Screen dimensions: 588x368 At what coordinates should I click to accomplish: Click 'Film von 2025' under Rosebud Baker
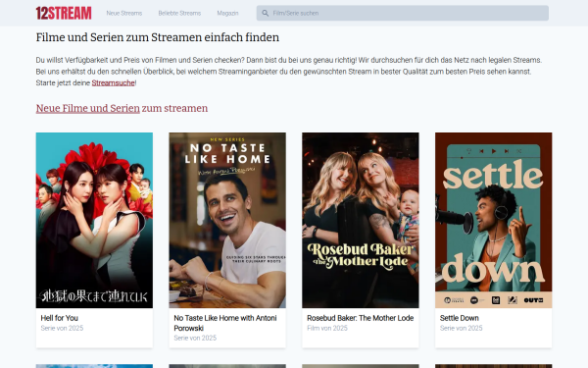[x=327, y=328]
